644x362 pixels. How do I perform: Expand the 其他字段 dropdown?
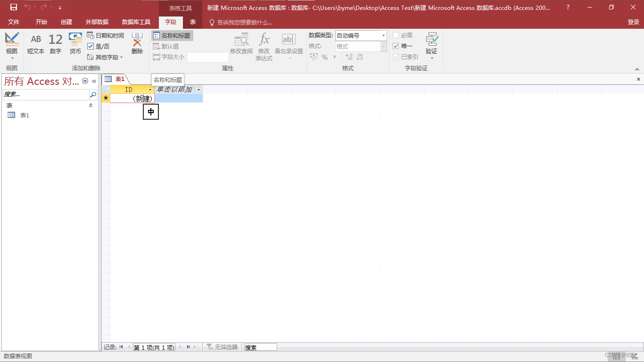(105, 57)
